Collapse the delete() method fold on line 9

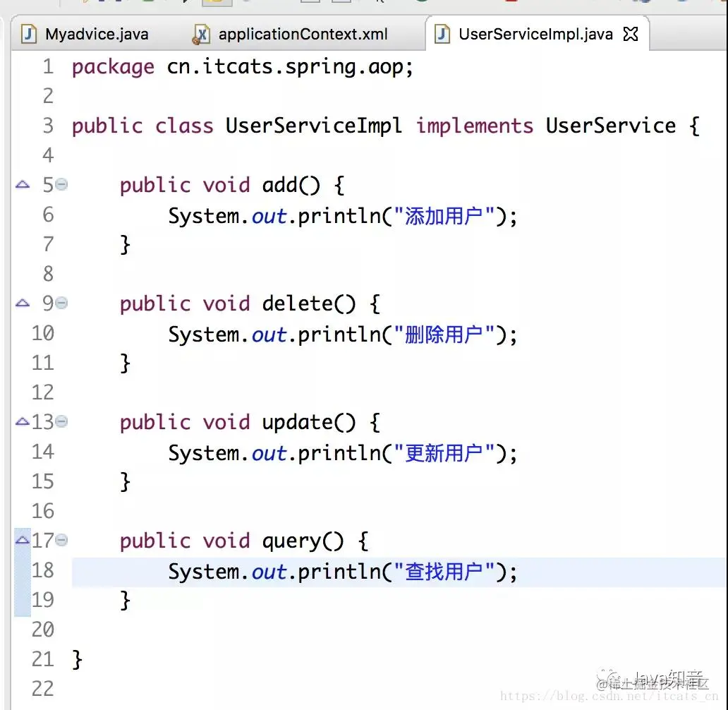click(62, 303)
